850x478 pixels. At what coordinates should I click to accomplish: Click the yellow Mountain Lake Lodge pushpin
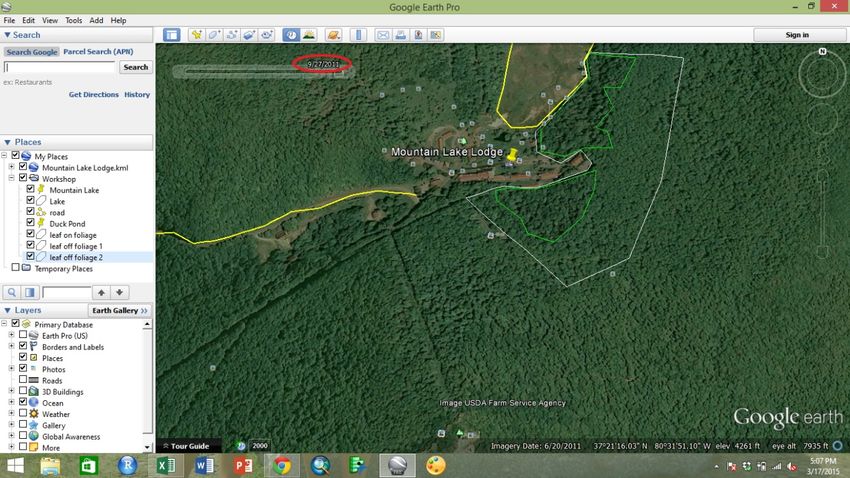[x=511, y=154]
